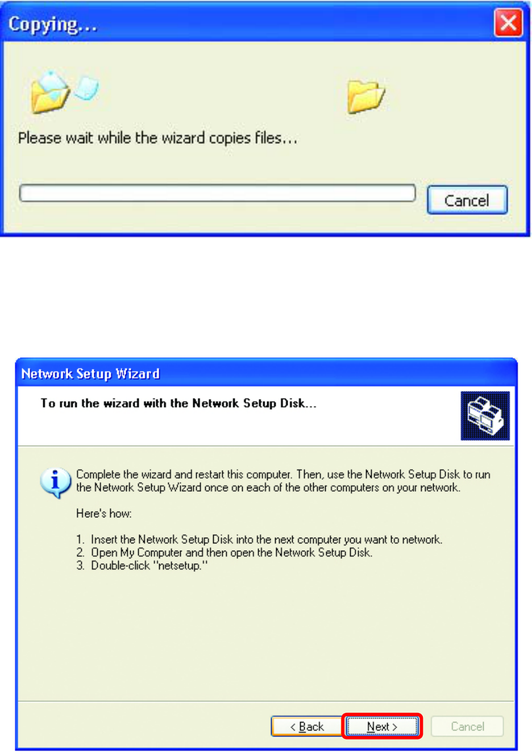Click the file copy progress bar
Image resolution: width=532 pixels, height=756 pixels.
point(217,193)
